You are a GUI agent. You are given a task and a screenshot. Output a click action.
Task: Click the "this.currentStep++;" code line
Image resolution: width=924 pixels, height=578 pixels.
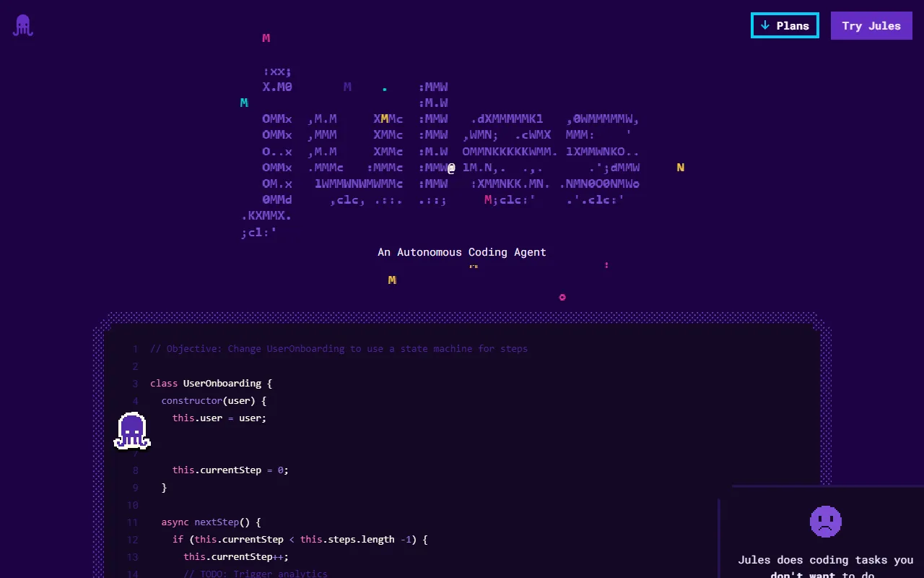[x=236, y=556]
